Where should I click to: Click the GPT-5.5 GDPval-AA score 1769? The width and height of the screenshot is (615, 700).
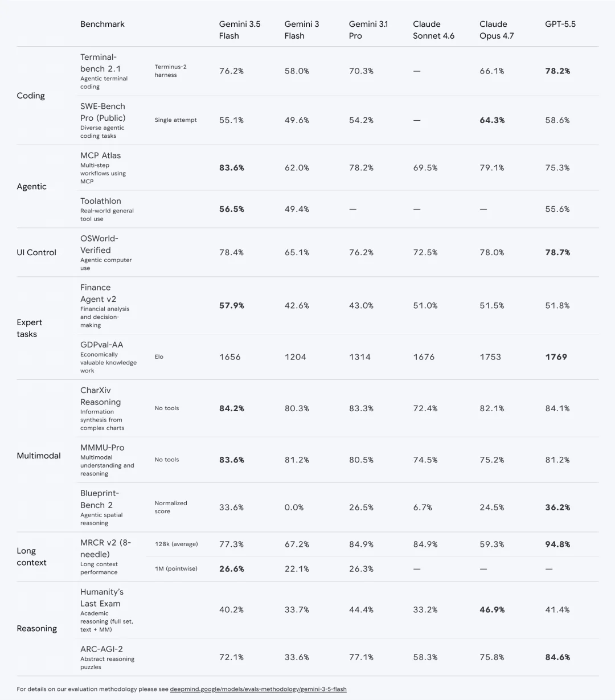click(556, 357)
